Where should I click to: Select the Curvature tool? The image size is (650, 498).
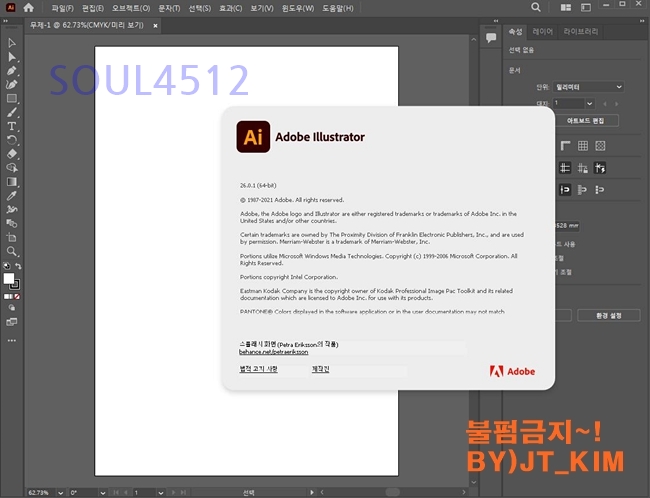12,85
